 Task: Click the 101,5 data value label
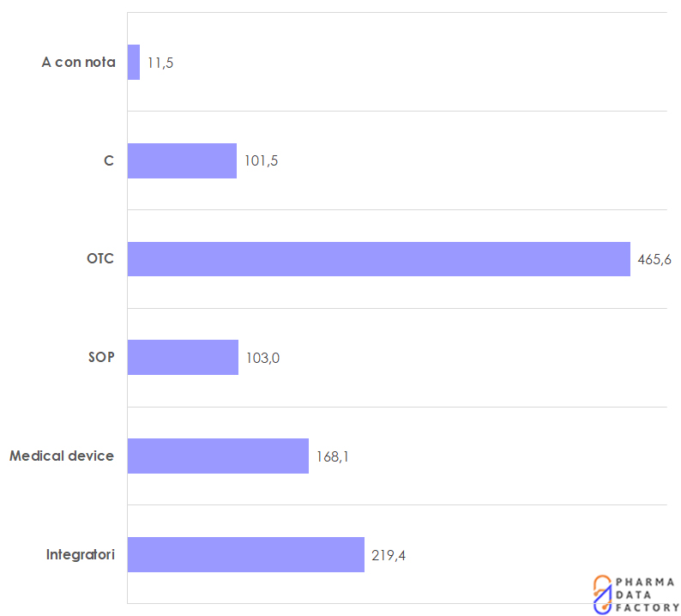point(261,161)
